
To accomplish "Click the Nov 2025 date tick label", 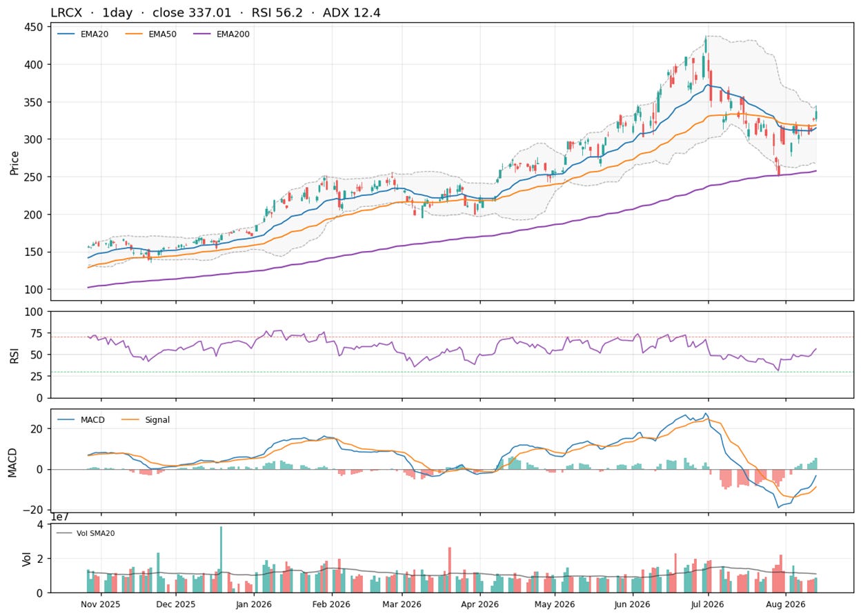I will [x=101, y=604].
